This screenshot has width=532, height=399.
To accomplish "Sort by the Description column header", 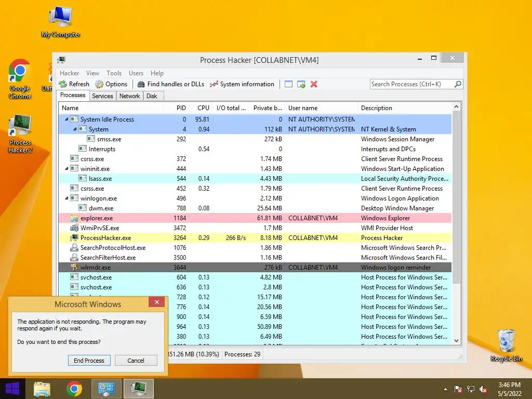I will pos(405,108).
